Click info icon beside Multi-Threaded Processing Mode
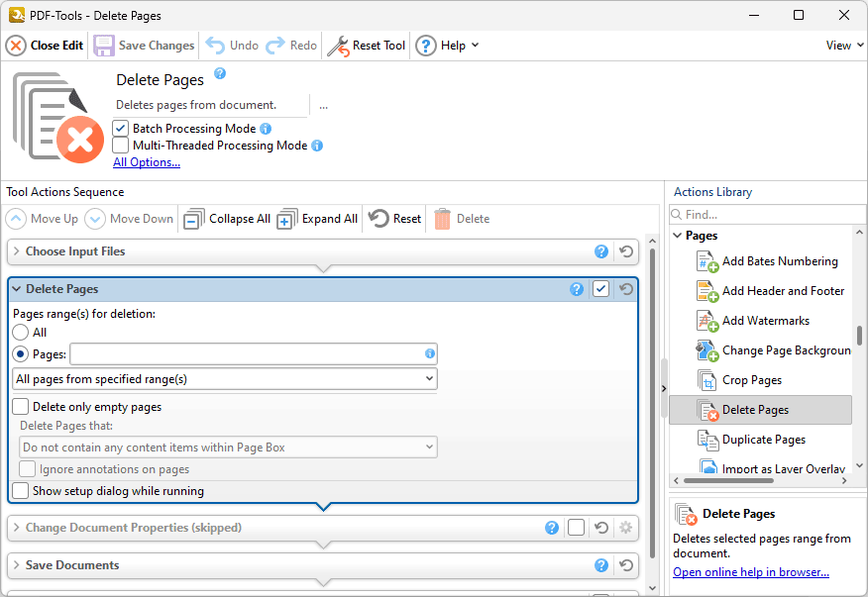Viewport: 868px width, 597px height. pyautogui.click(x=317, y=146)
